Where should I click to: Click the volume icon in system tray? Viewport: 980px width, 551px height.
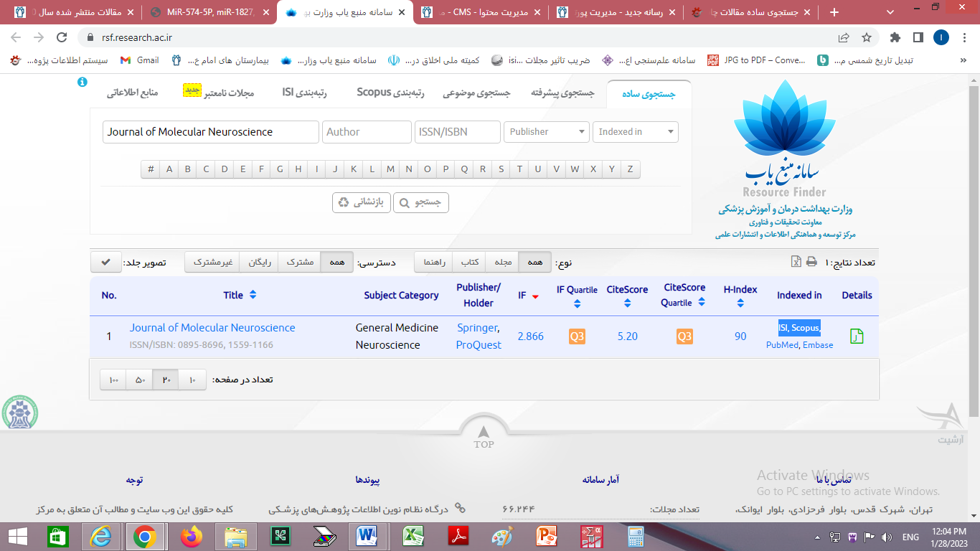[887, 537]
